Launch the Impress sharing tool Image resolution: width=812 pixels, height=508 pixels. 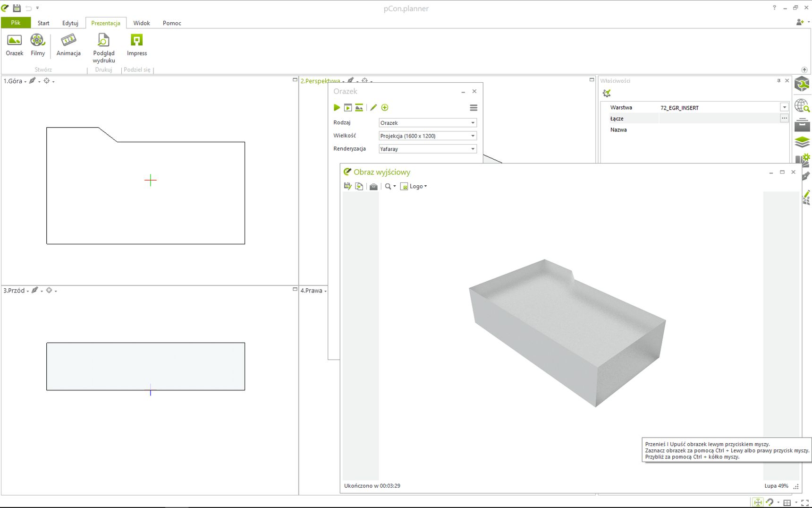click(x=137, y=45)
